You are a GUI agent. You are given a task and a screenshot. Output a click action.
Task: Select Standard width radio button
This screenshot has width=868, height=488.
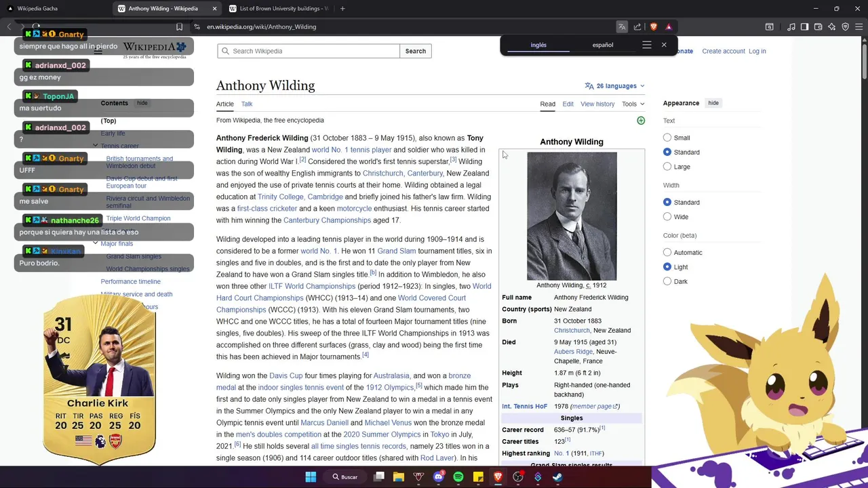click(x=667, y=202)
